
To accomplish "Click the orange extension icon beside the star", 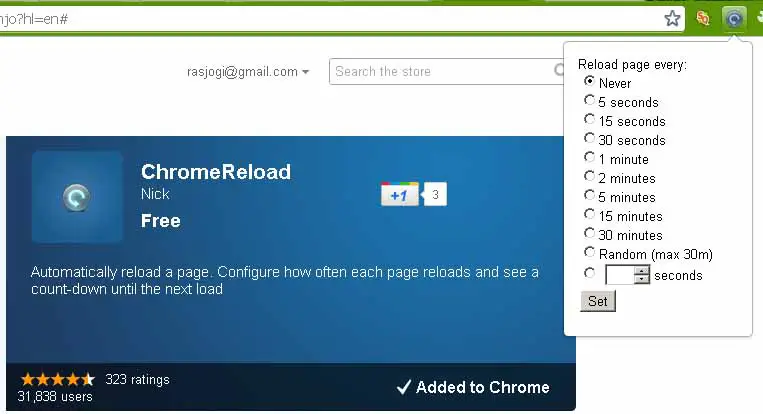I will (x=703, y=18).
